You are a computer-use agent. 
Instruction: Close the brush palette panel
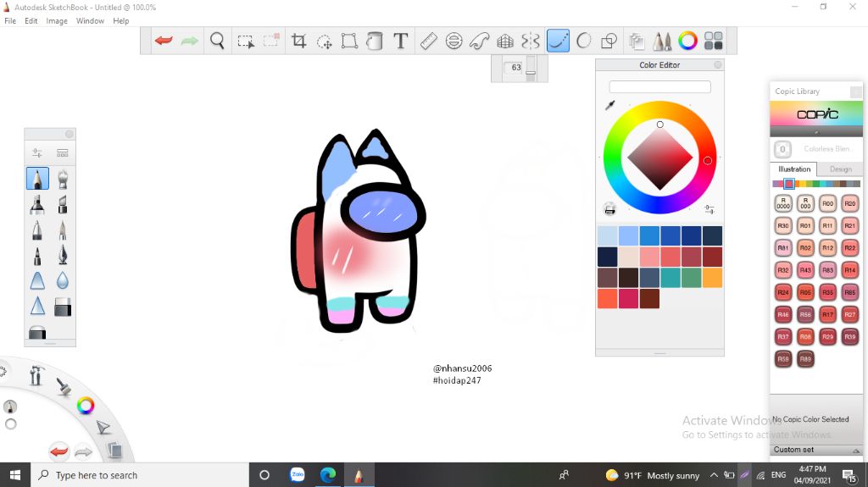pyautogui.click(x=70, y=134)
